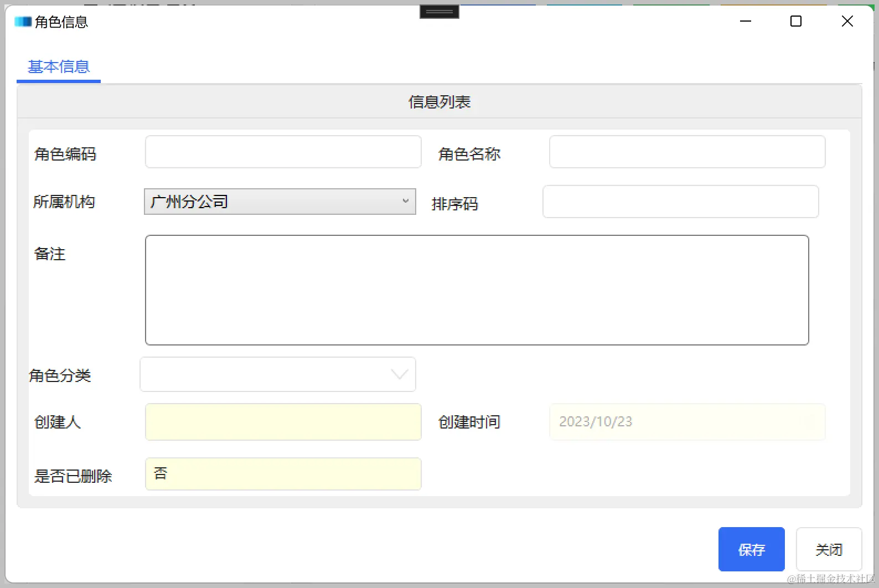Click the 创建人 yellow field

[x=283, y=422]
